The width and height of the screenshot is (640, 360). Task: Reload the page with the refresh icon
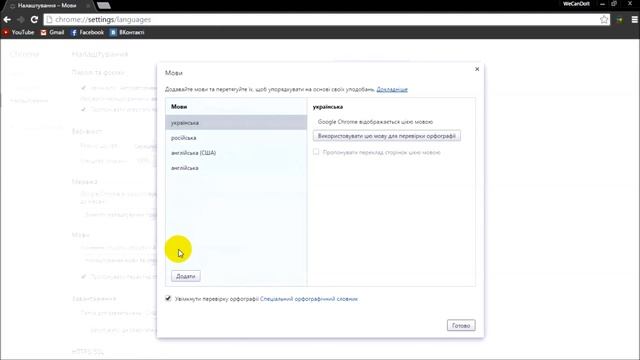pos(34,20)
